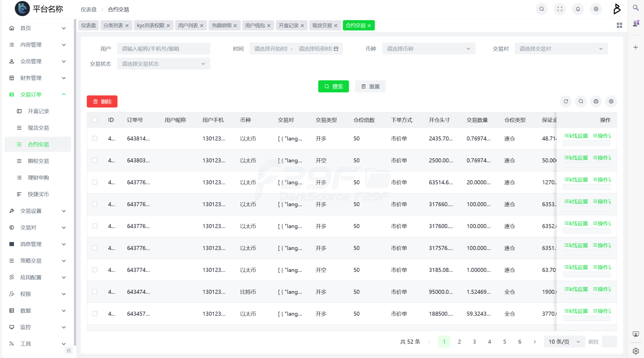Open the 币种 currency dropdown
This screenshot has width=644, height=358.
[x=428, y=49]
